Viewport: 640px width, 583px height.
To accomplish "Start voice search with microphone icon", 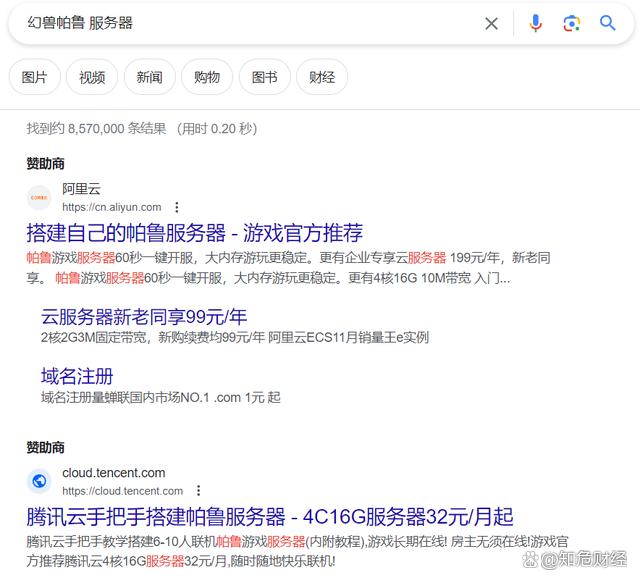I will (536, 23).
